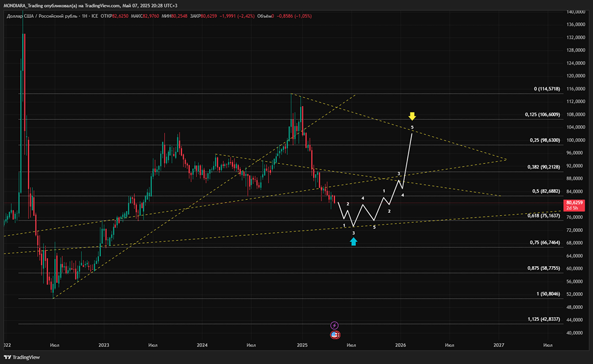Click the high value МАКС 82,9760

(145, 16)
